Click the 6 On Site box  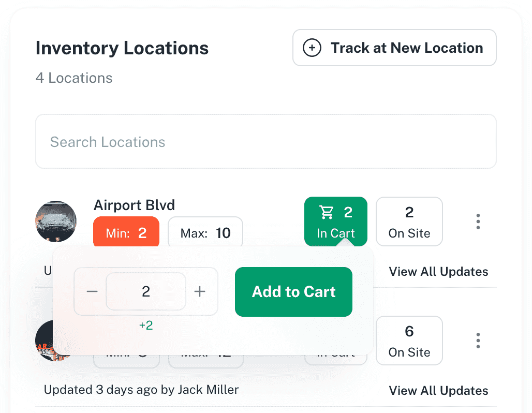coord(409,341)
